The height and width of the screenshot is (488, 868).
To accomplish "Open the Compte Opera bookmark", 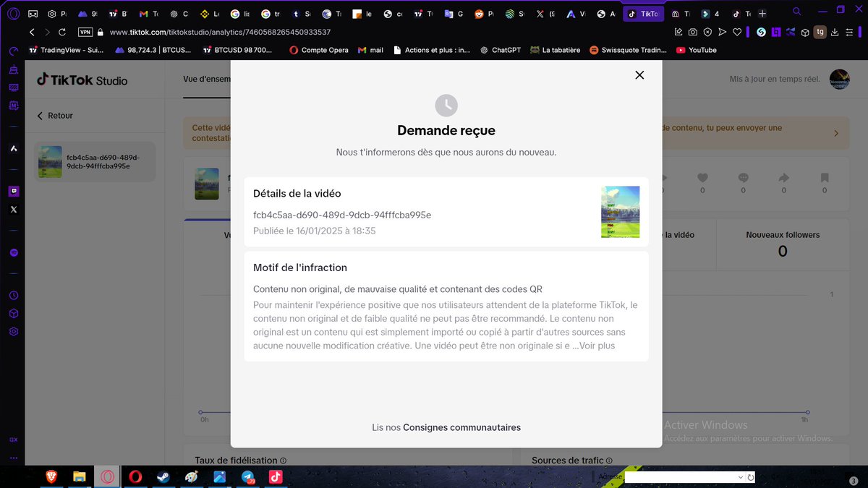I will tap(318, 50).
